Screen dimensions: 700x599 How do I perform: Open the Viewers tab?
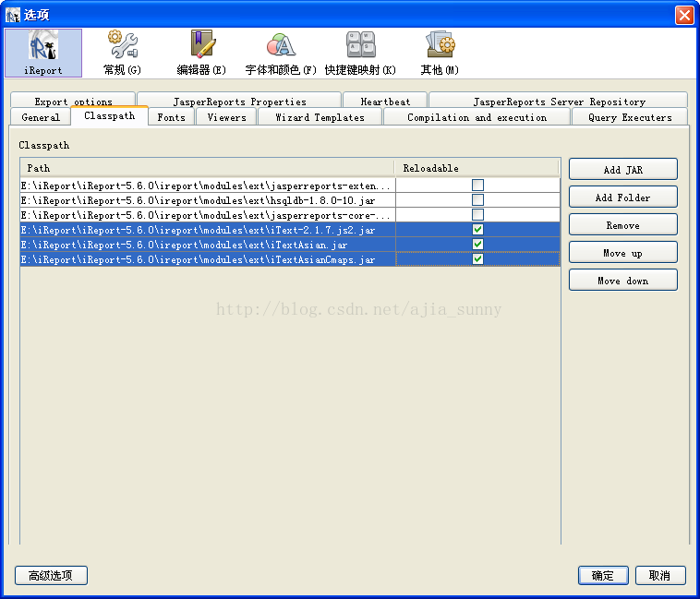click(x=226, y=117)
